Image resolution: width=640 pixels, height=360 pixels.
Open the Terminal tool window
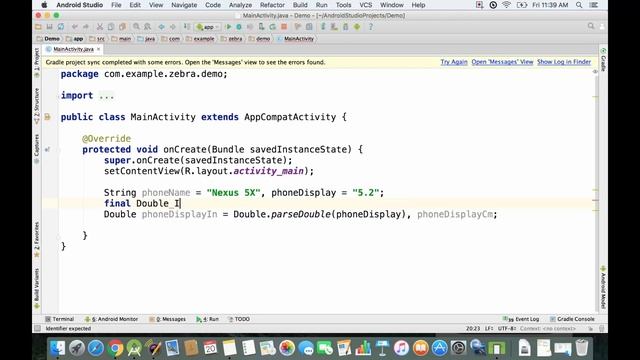[x=60, y=319]
